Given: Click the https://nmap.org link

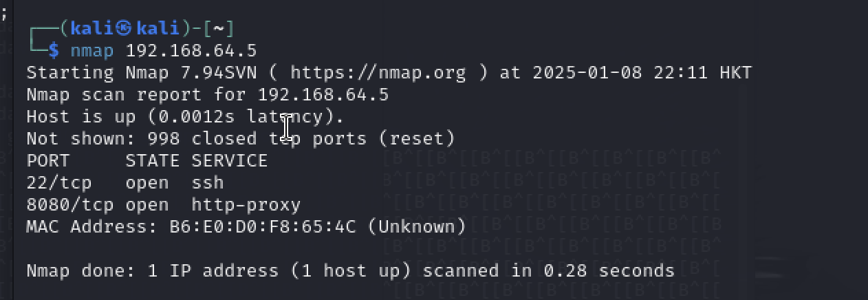Looking at the screenshot, I should coord(378,72).
